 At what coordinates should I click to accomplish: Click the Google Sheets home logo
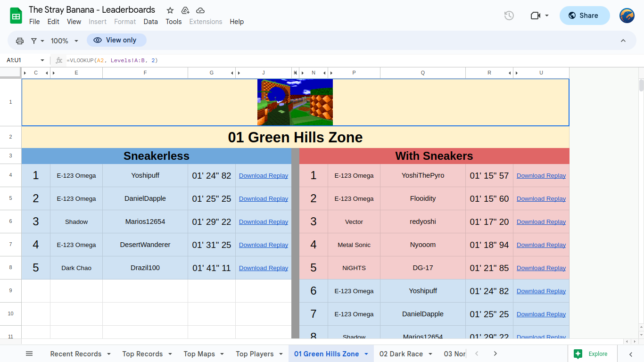point(16,16)
